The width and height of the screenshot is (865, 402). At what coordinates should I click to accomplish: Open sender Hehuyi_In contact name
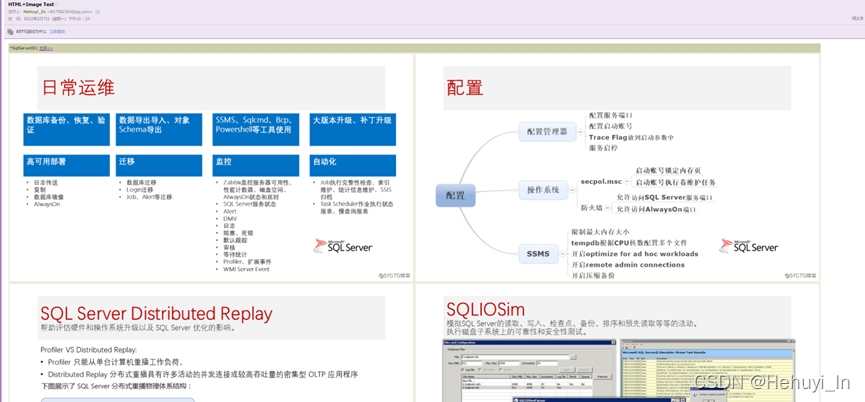pyautogui.click(x=34, y=11)
